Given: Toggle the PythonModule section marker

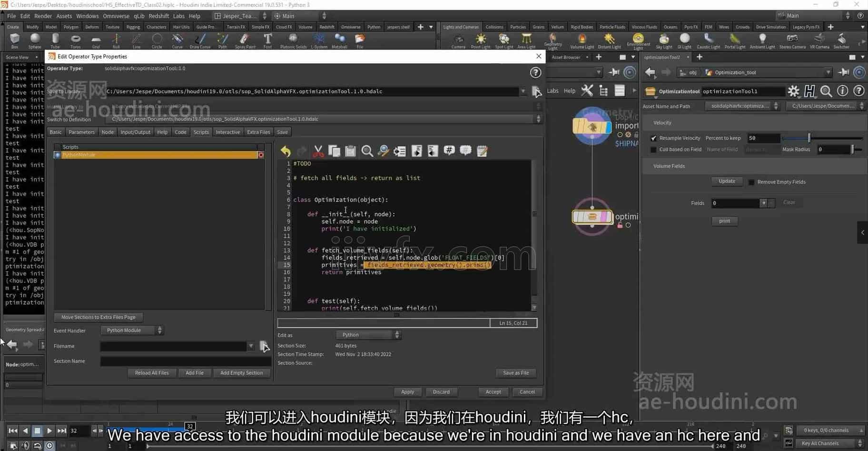Looking at the screenshot, I should click(58, 155).
